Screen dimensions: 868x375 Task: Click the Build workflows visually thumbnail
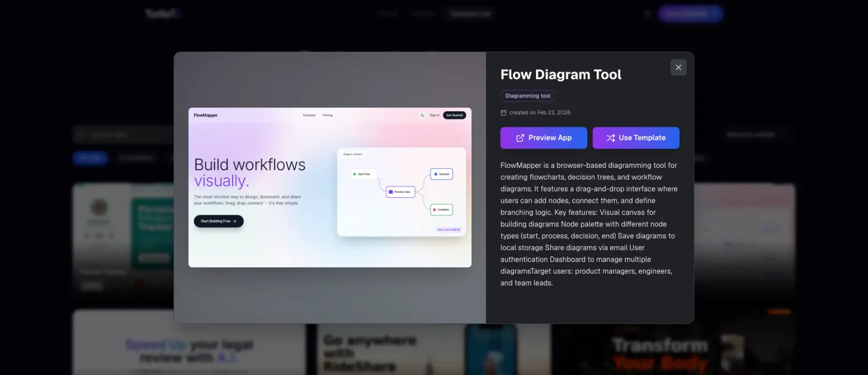pyautogui.click(x=330, y=187)
